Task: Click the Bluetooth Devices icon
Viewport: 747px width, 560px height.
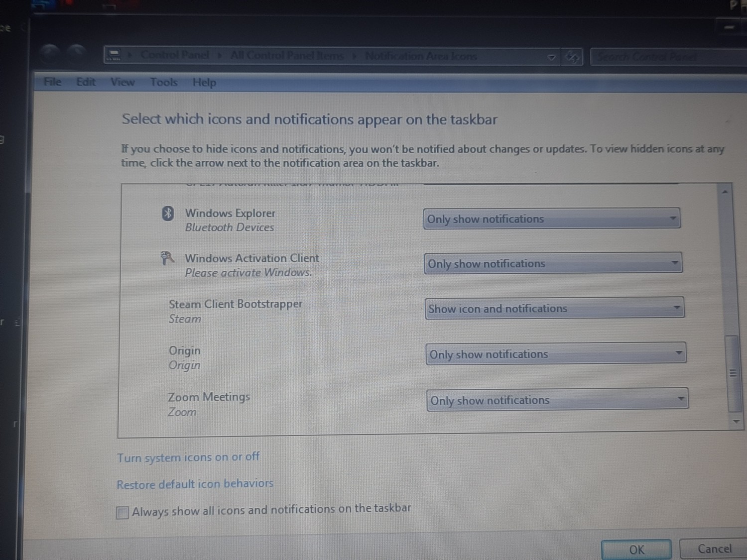Action: coord(168,214)
